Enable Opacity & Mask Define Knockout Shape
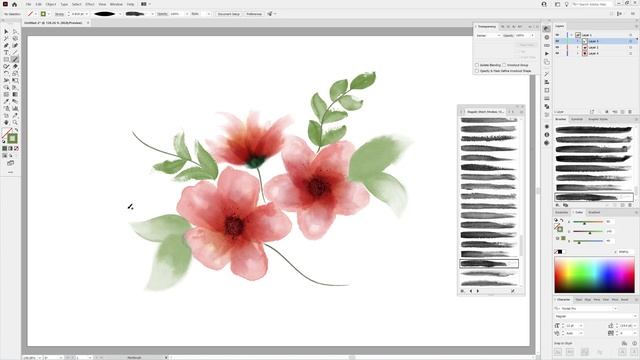 [477, 71]
